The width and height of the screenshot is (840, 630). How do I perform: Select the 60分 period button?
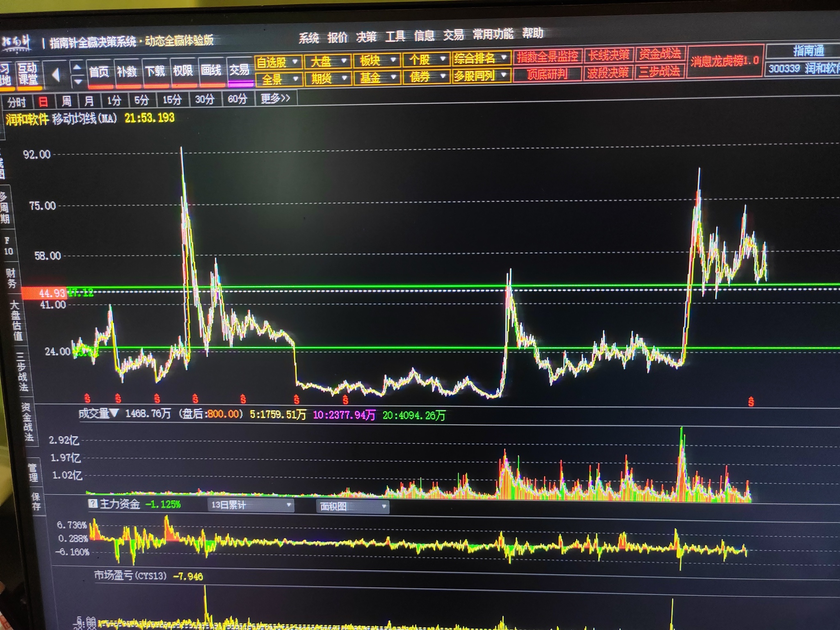pyautogui.click(x=237, y=99)
